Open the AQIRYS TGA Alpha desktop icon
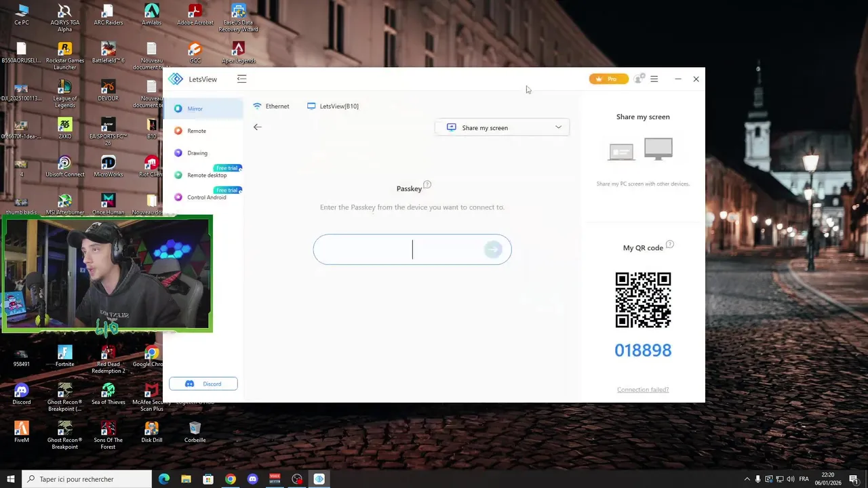The height and width of the screenshot is (488, 868). point(65,18)
